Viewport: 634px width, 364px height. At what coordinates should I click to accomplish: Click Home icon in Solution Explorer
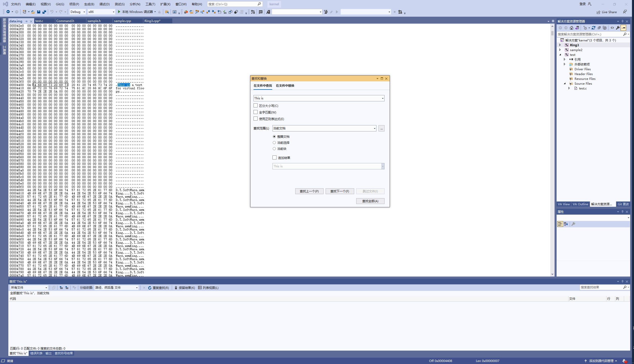coord(572,28)
